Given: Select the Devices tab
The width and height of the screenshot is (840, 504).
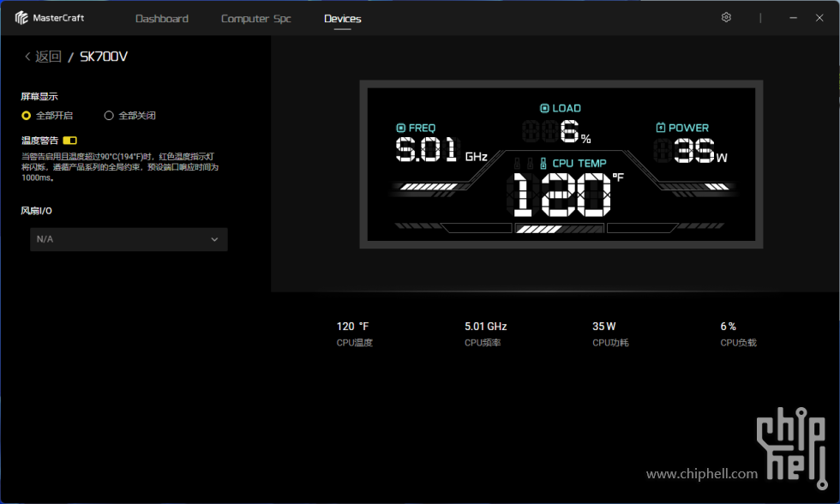Looking at the screenshot, I should 342,19.
